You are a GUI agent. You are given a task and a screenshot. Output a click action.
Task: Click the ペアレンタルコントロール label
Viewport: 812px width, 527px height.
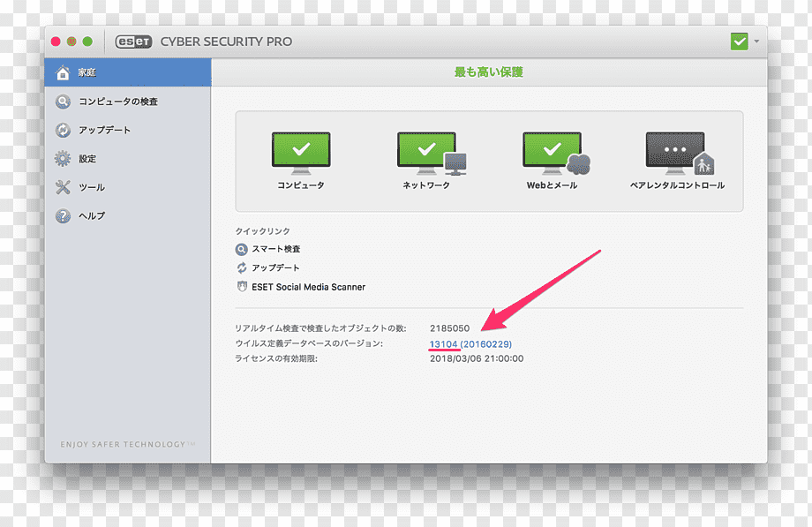(x=677, y=185)
